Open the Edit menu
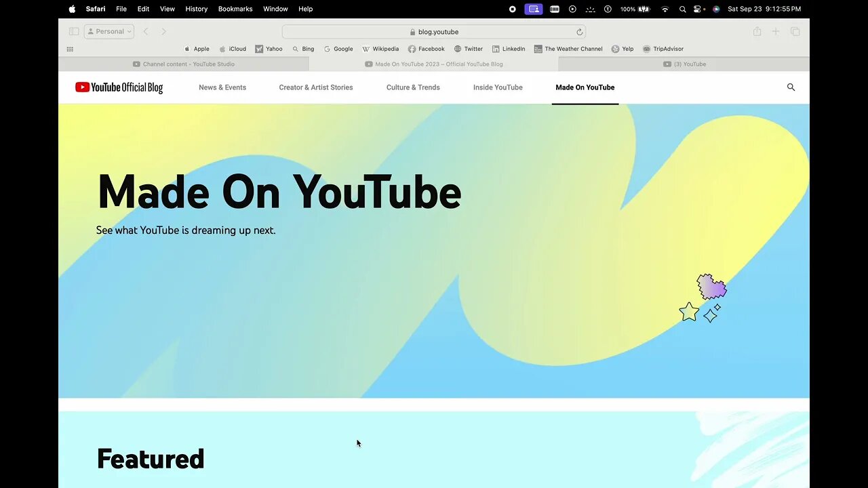868x488 pixels. [143, 9]
